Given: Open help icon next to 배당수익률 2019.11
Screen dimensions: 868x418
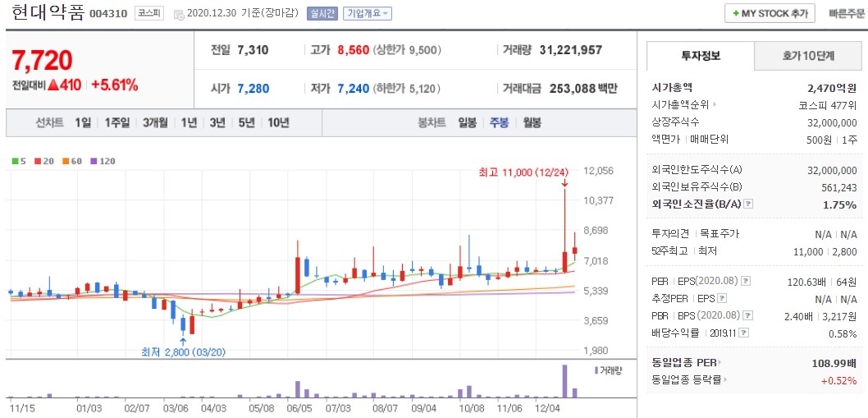Looking at the screenshot, I should [744, 333].
